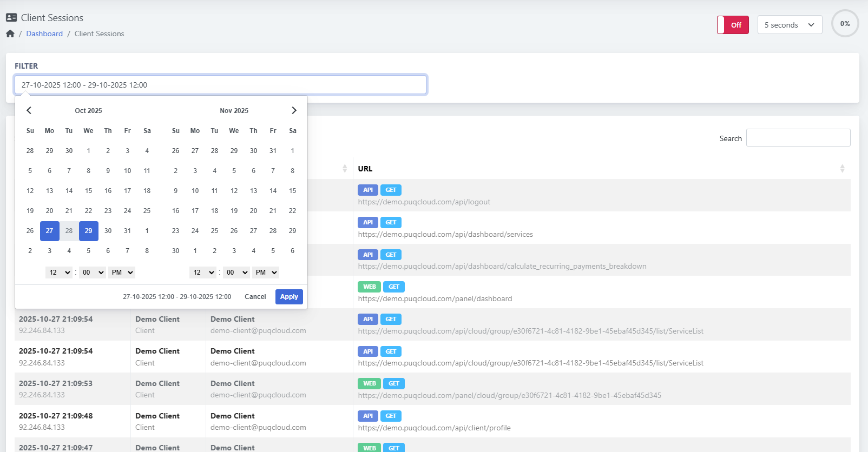Open start minutes dropdown under Oct 2025
The height and width of the screenshot is (452, 868).
tap(93, 272)
